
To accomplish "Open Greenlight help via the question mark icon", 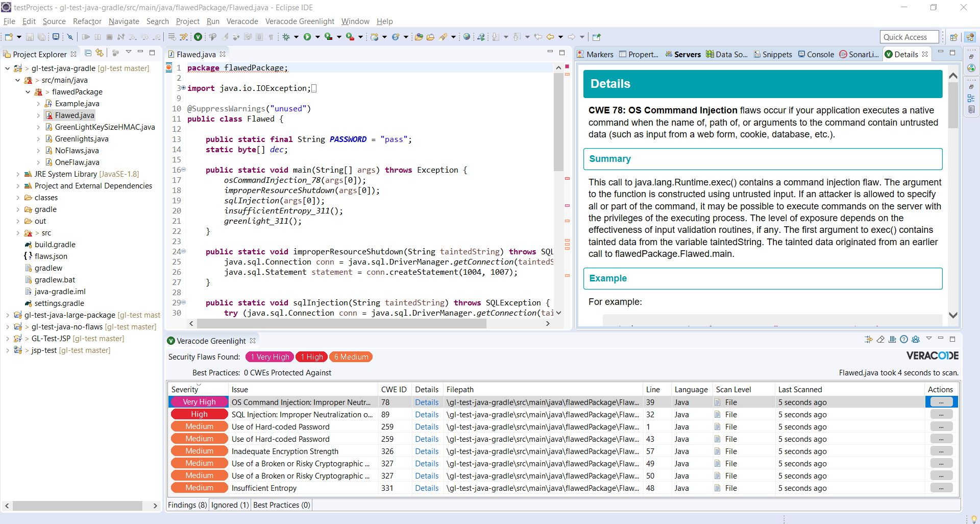I will (904, 339).
